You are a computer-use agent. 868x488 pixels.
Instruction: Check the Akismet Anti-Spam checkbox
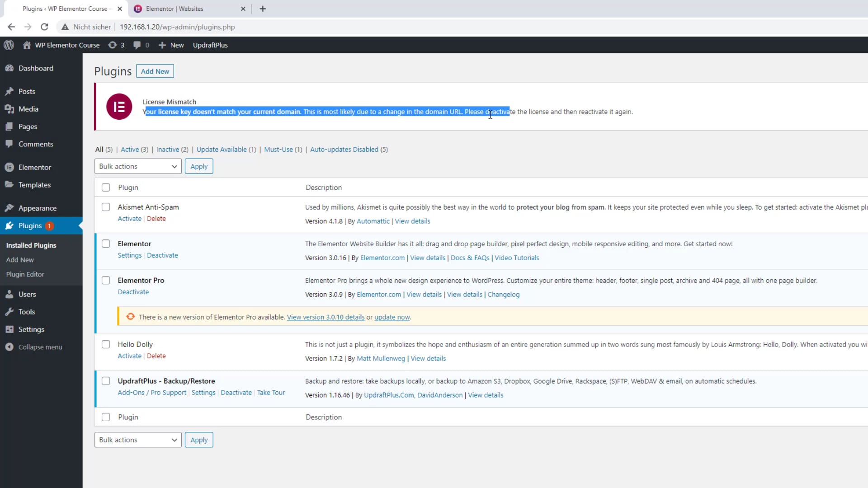pos(106,207)
